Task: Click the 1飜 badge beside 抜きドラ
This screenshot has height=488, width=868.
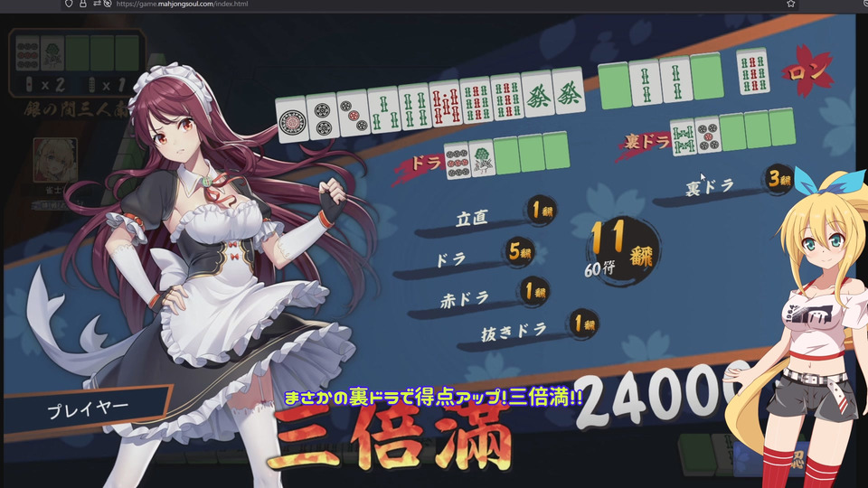Action: (583, 324)
